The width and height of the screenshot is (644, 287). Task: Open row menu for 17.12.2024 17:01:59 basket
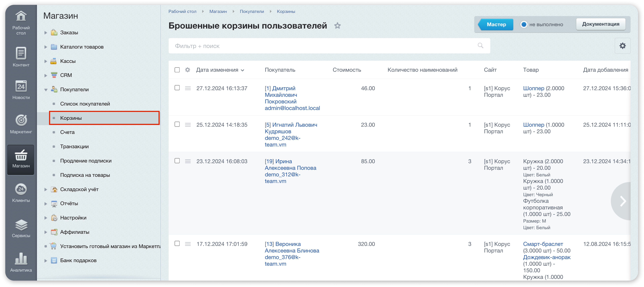coord(188,244)
